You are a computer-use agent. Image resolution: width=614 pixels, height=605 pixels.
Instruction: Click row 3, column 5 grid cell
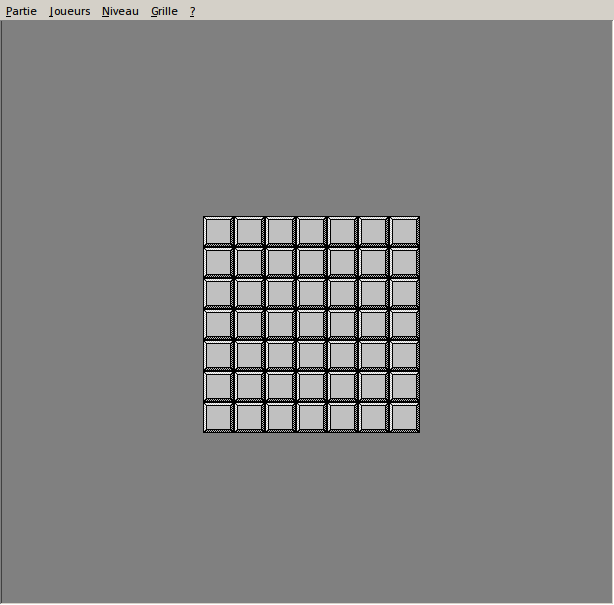click(x=342, y=293)
